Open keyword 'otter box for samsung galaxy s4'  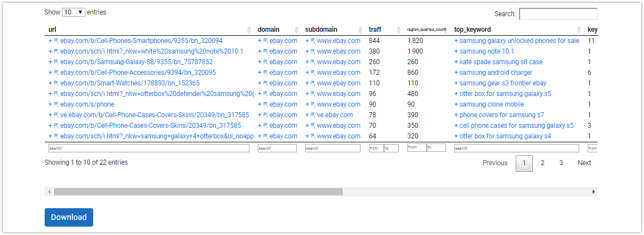506,136
